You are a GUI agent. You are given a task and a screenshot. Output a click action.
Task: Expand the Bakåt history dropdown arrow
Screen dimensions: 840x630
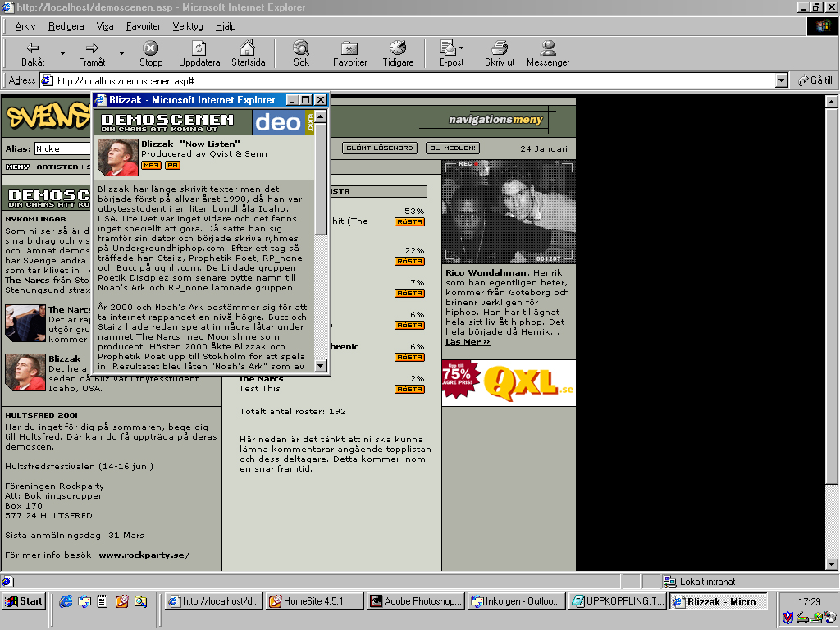(62, 53)
